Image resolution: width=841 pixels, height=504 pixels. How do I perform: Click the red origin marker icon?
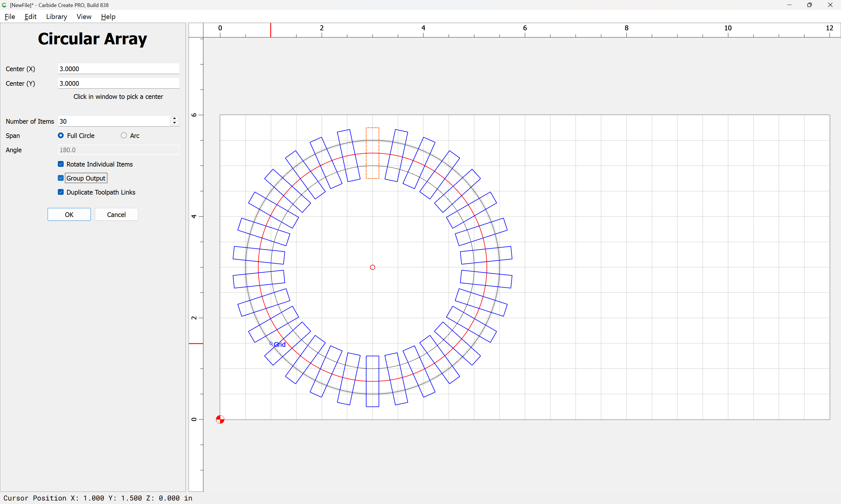pos(220,419)
